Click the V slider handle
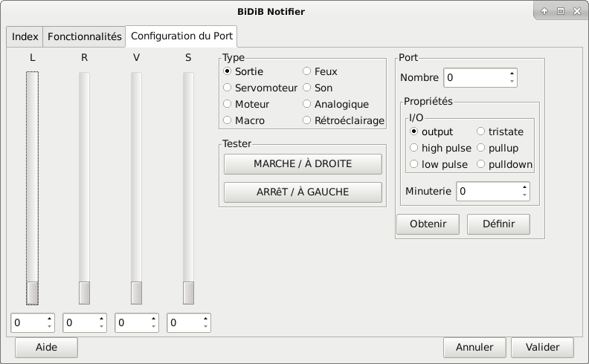 pos(136,293)
